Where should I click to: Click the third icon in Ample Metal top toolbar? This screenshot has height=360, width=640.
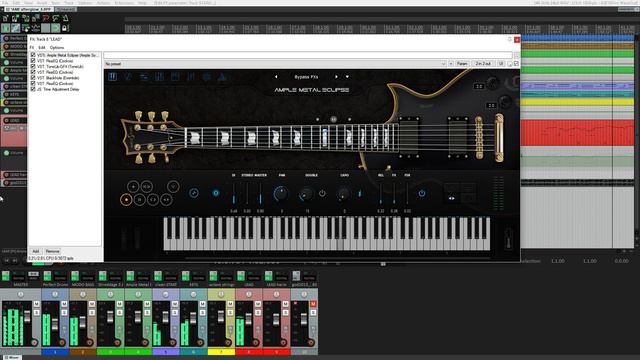tap(144, 77)
